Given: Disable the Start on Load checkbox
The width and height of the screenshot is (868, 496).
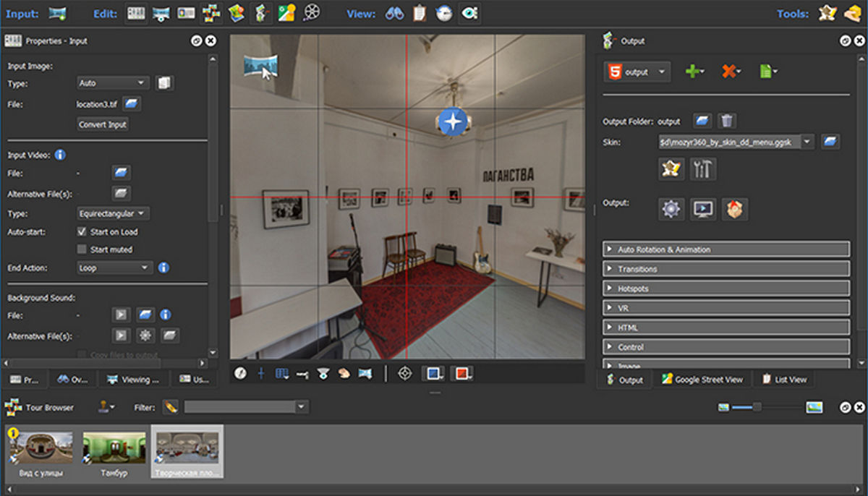Looking at the screenshot, I should click(82, 232).
